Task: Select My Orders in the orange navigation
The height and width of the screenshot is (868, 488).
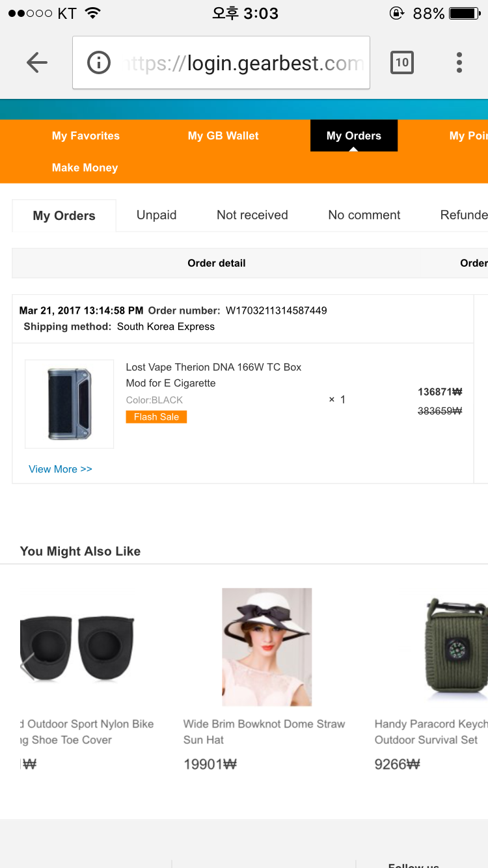Action: (354, 136)
